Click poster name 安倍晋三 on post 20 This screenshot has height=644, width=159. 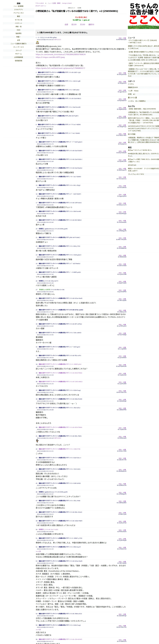pyautogui.click(x=42, y=229)
